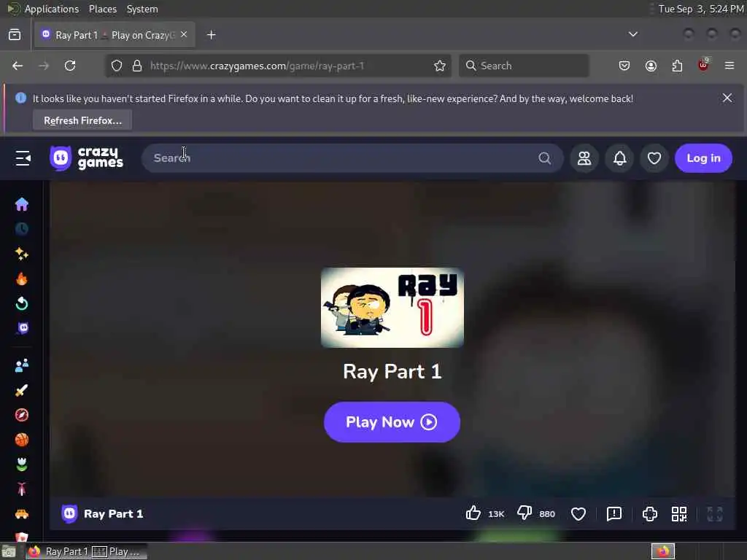Open Recently played clock icon in sidebar
Viewport: 747px width, 560px height.
pos(22,229)
